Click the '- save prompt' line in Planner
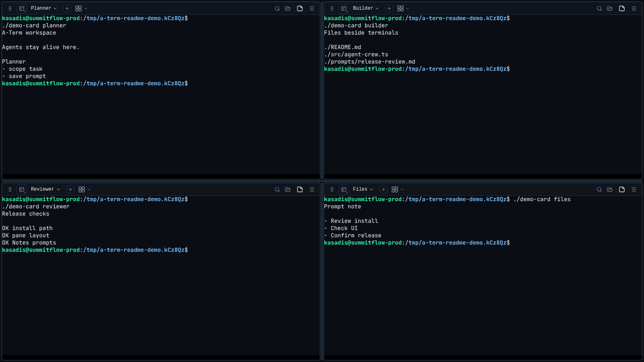 click(24, 76)
